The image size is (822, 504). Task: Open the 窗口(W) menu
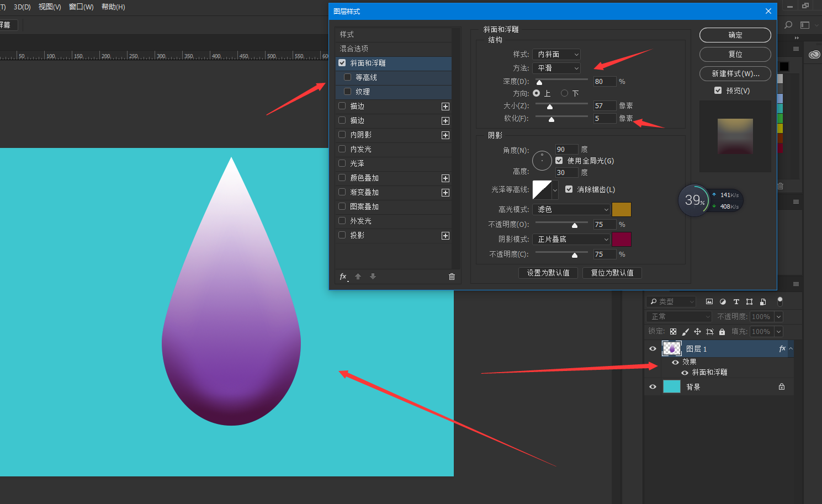coord(81,7)
